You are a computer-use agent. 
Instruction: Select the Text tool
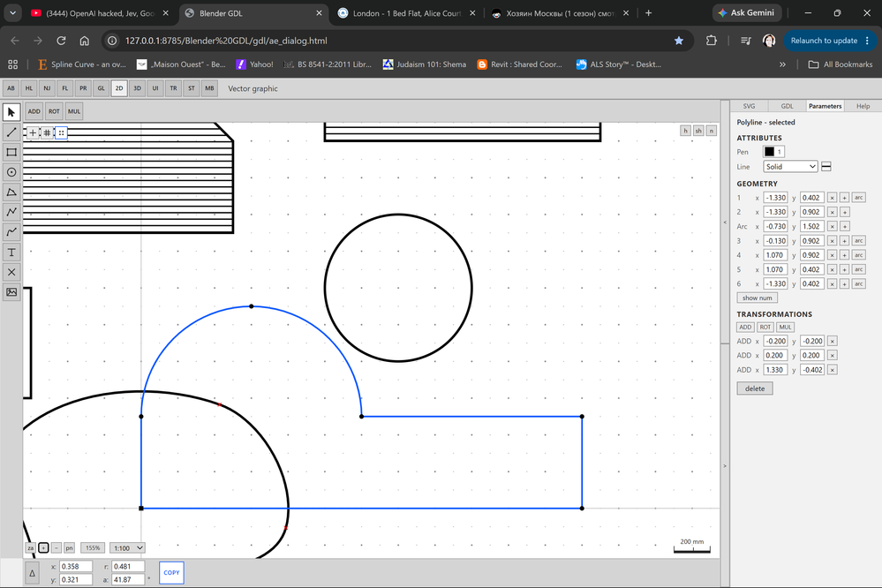tap(11, 253)
